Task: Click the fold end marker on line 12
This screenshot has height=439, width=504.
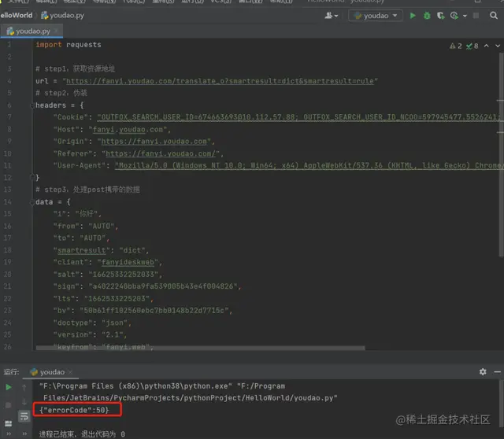Action: point(32,177)
